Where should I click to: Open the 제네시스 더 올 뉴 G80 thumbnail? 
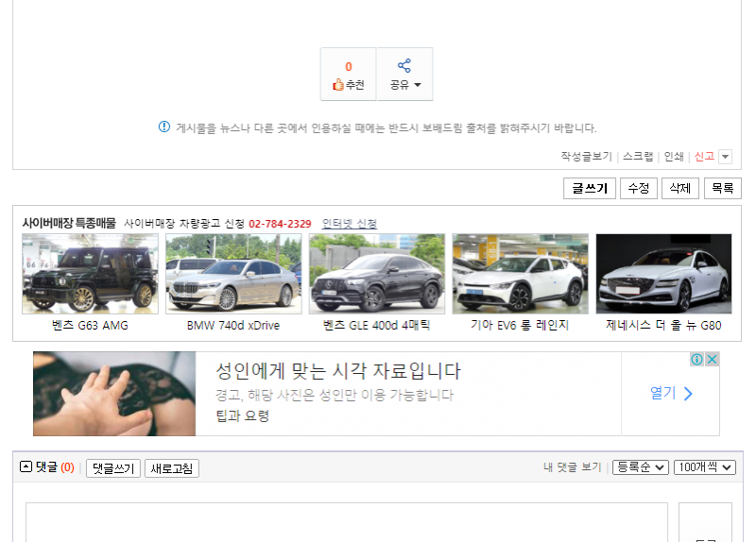click(x=663, y=274)
